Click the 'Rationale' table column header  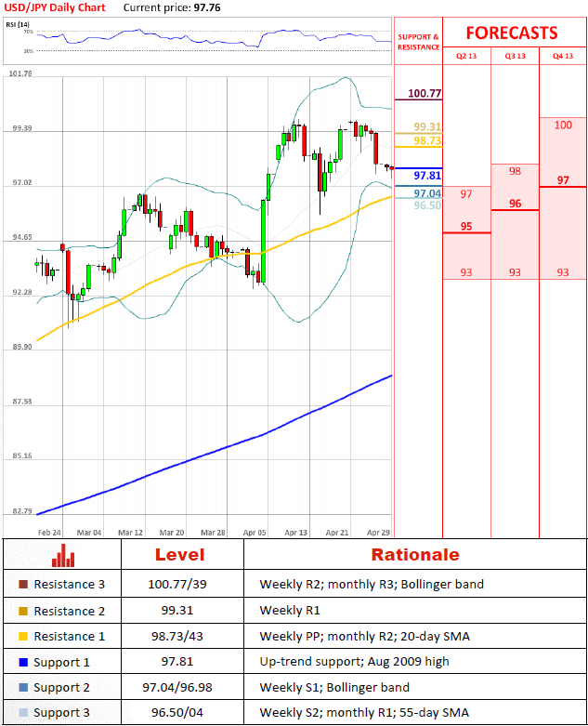pyautogui.click(x=415, y=555)
